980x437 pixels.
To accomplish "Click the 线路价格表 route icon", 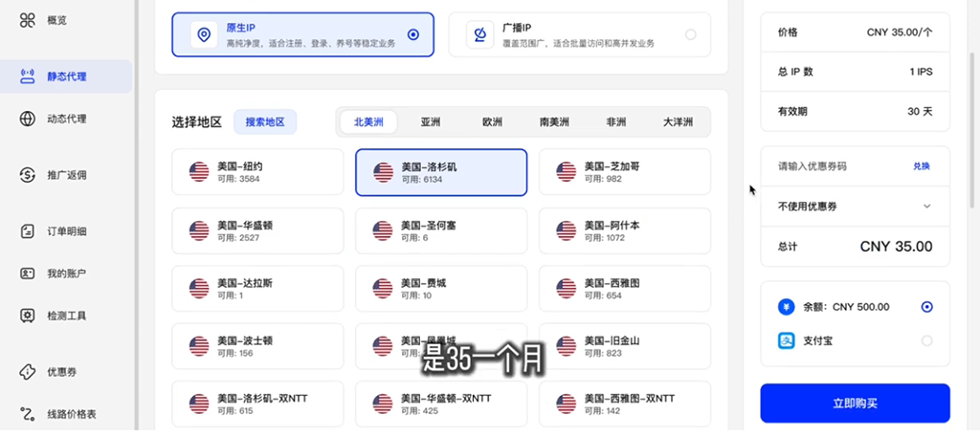I will coord(28,414).
